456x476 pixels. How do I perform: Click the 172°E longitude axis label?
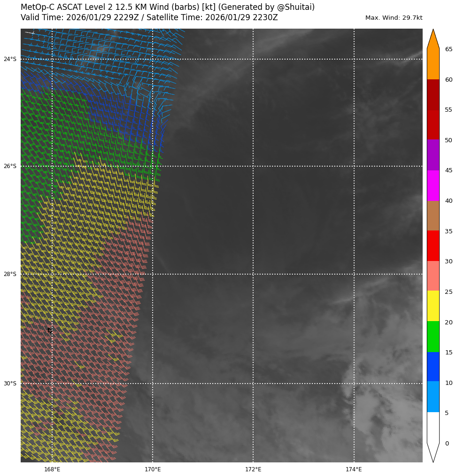(253, 469)
